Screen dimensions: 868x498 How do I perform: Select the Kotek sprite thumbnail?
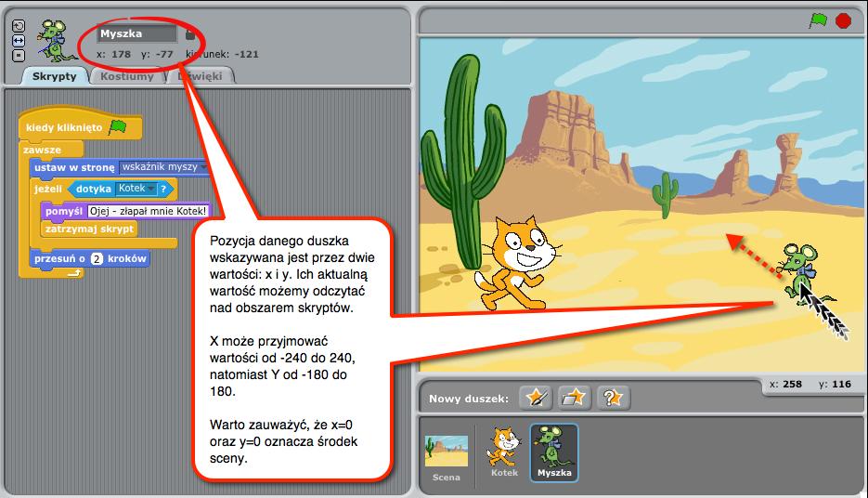(504, 452)
